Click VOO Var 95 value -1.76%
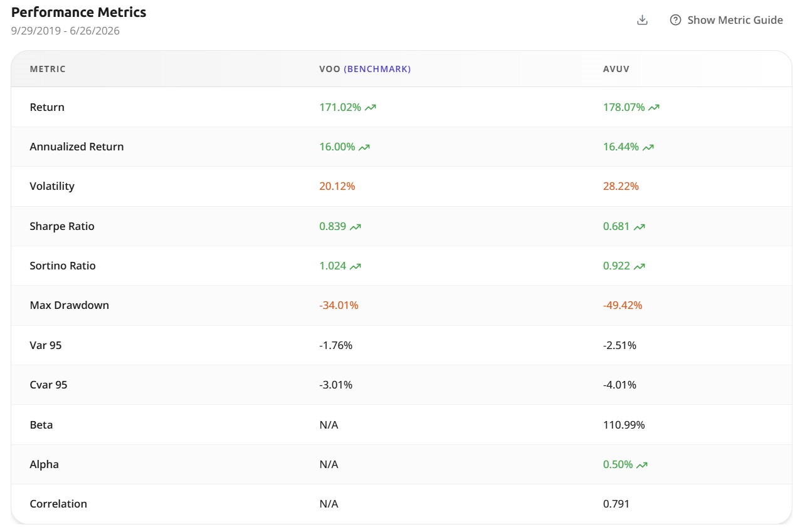The image size is (800, 532). 336,345
